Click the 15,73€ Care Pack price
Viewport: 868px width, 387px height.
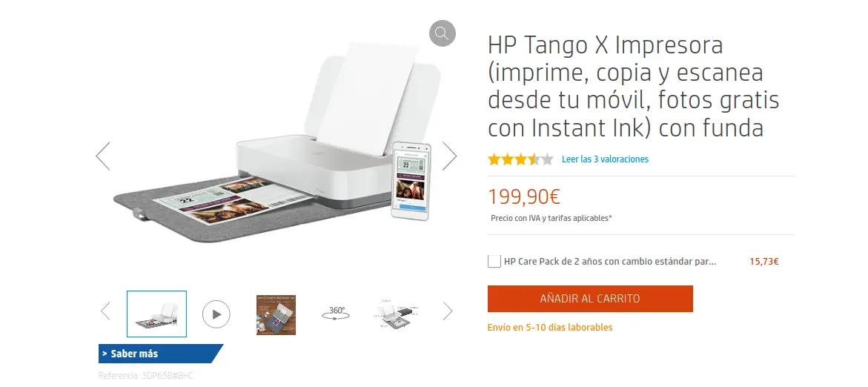(764, 262)
